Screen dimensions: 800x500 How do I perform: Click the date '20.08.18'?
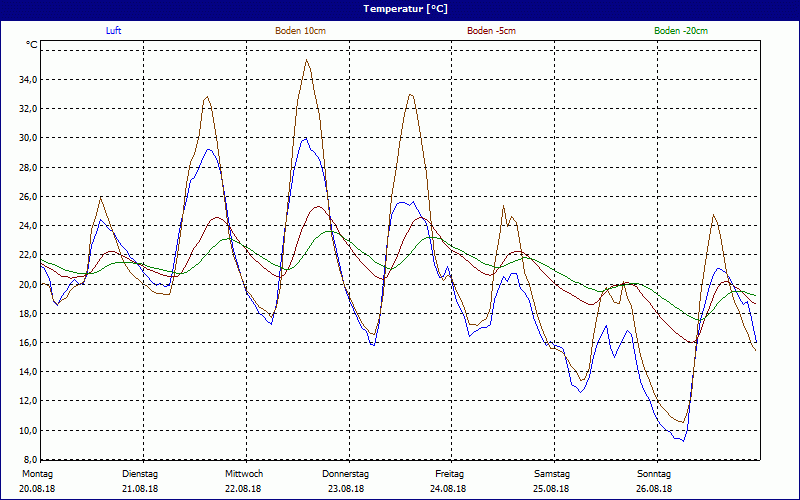tap(37, 489)
